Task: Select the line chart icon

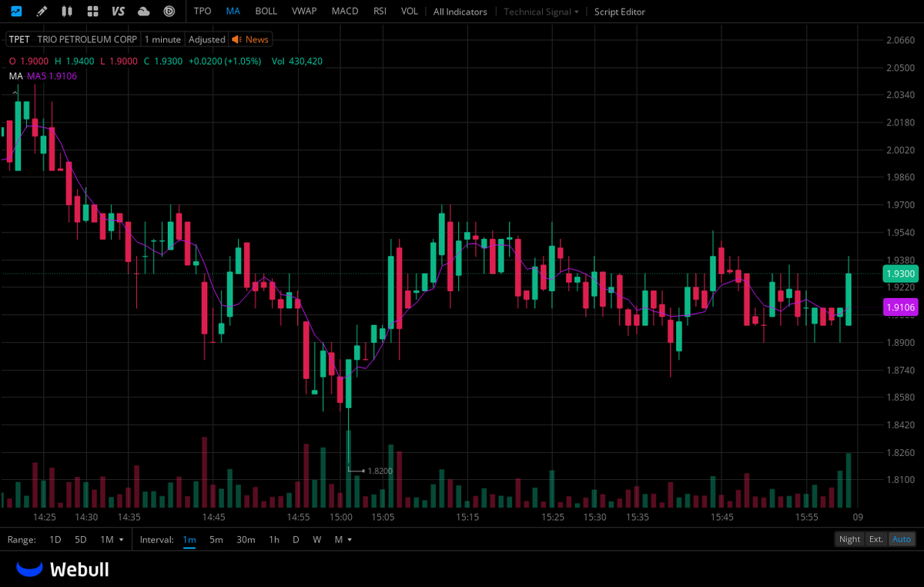Action: pyautogui.click(x=16, y=12)
